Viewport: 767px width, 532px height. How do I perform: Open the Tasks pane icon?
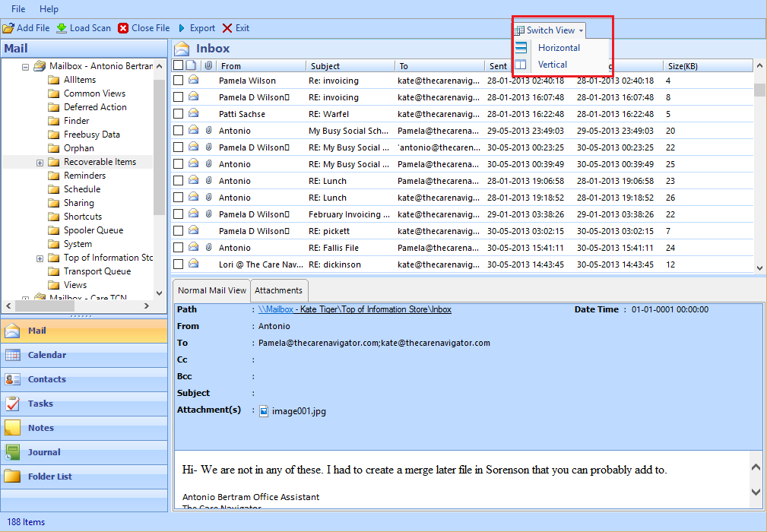[12, 404]
